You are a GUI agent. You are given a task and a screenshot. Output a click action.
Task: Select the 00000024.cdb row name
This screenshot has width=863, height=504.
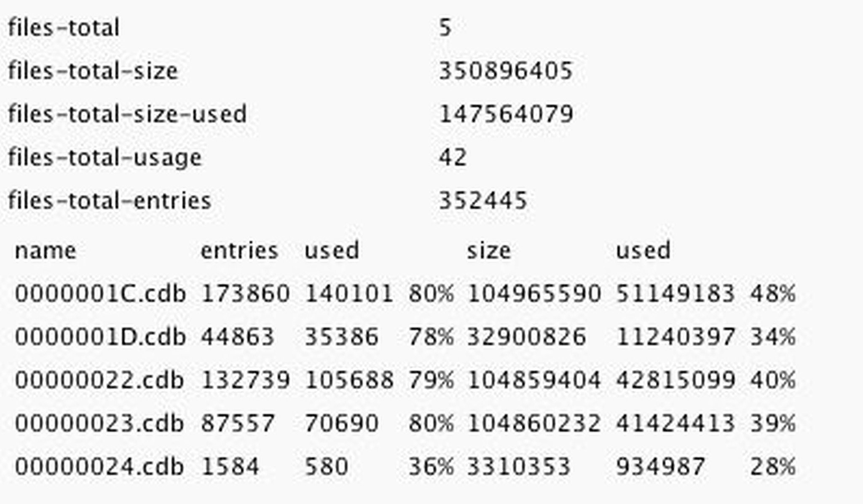click(99, 466)
